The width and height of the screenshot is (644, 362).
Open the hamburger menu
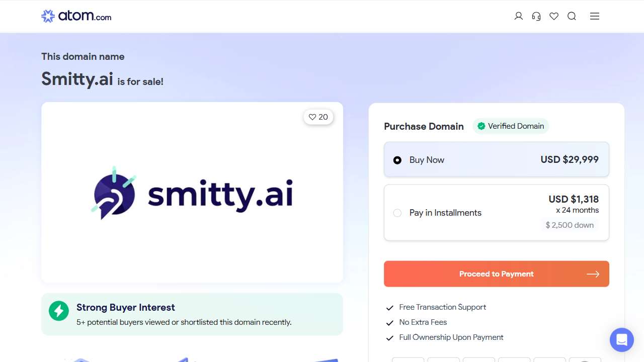(x=595, y=16)
